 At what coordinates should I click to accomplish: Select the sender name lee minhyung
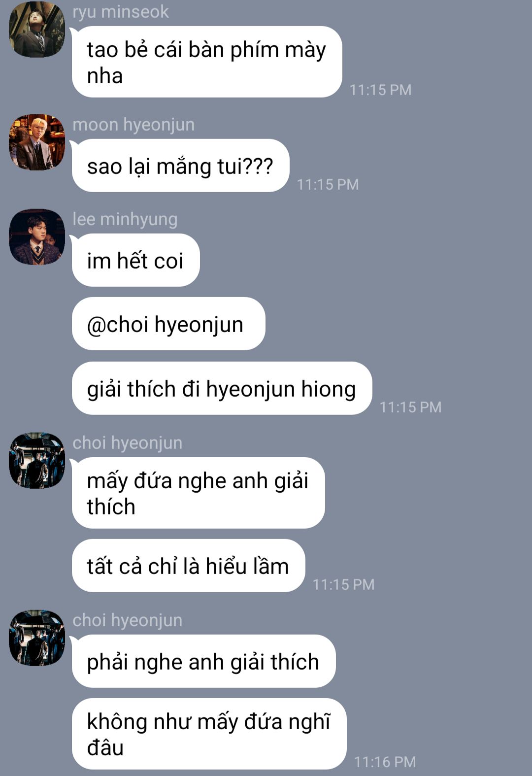click(125, 219)
